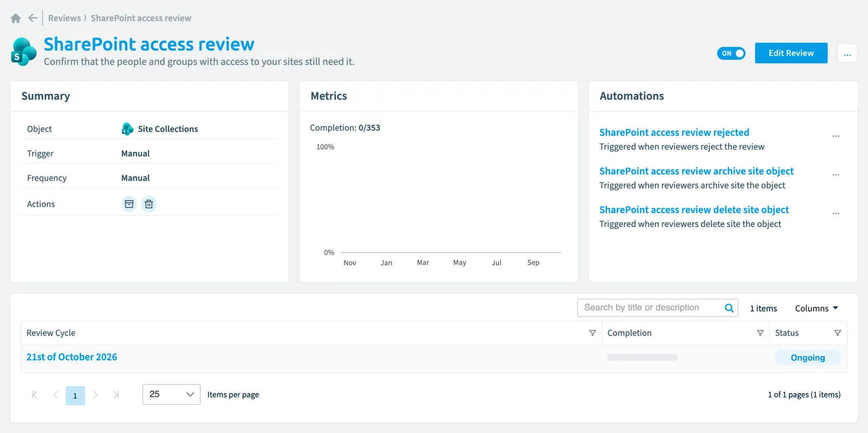Click the back arrow icon

click(x=33, y=18)
